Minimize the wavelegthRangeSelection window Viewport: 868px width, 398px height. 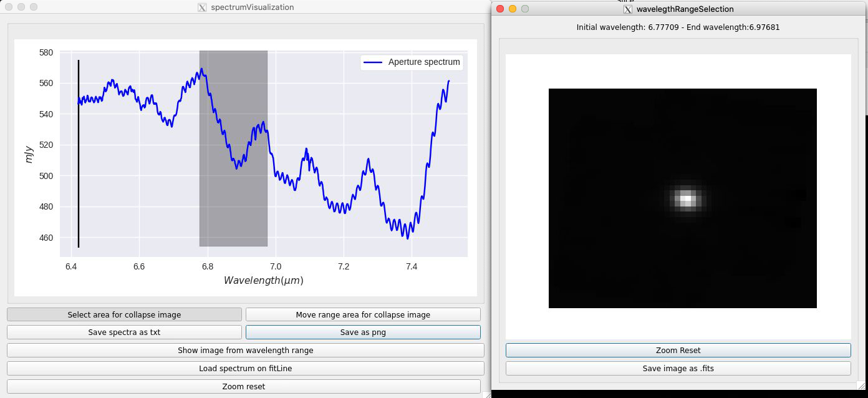(513, 9)
